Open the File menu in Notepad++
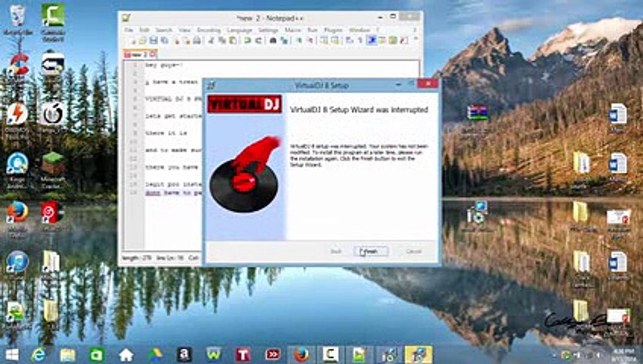This screenshot has height=364, width=643. [129, 30]
